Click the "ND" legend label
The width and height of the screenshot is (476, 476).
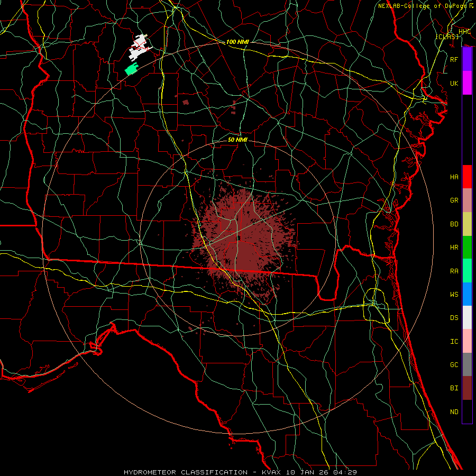point(454,412)
